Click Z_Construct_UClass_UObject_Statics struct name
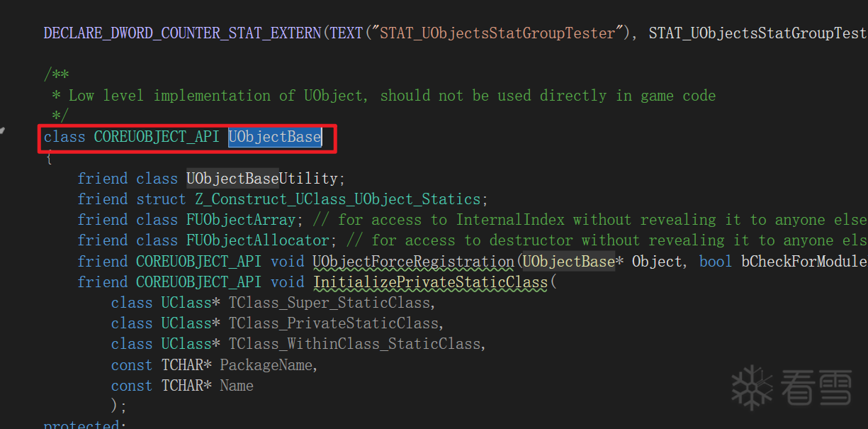Screen dimensions: 868x429 [337, 199]
